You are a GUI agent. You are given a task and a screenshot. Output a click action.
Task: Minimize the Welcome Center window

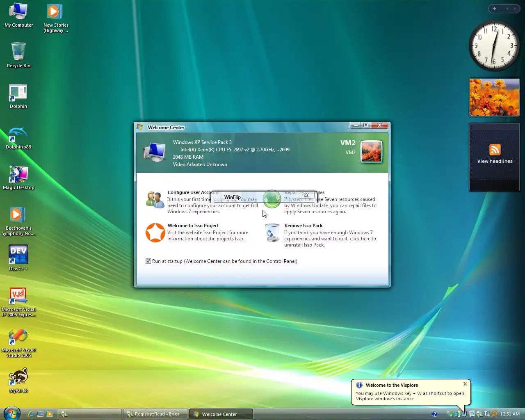tap(355, 126)
